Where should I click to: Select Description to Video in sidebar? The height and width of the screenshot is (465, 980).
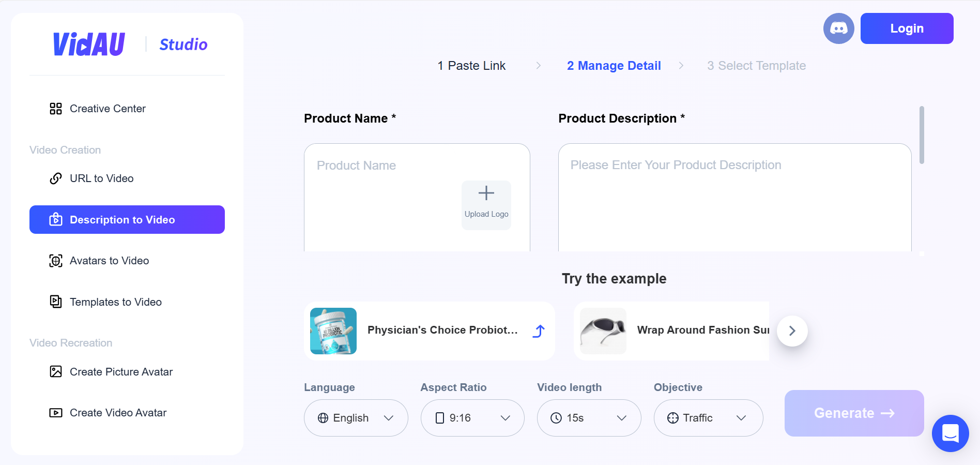127,220
